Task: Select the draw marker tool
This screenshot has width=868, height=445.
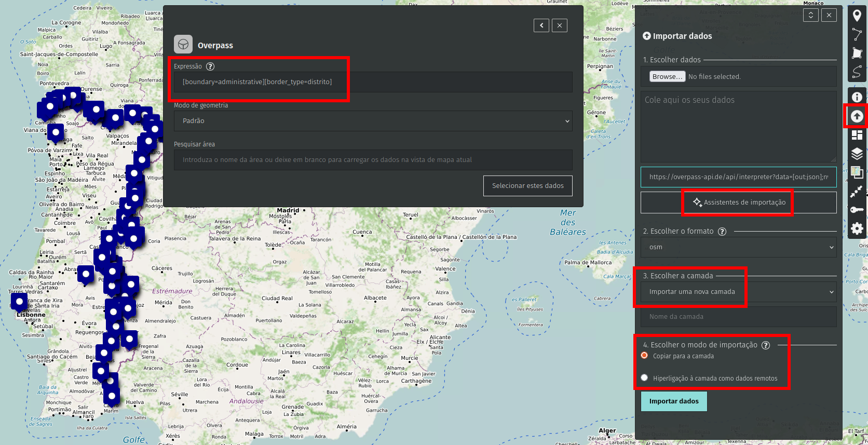Action: tap(857, 16)
